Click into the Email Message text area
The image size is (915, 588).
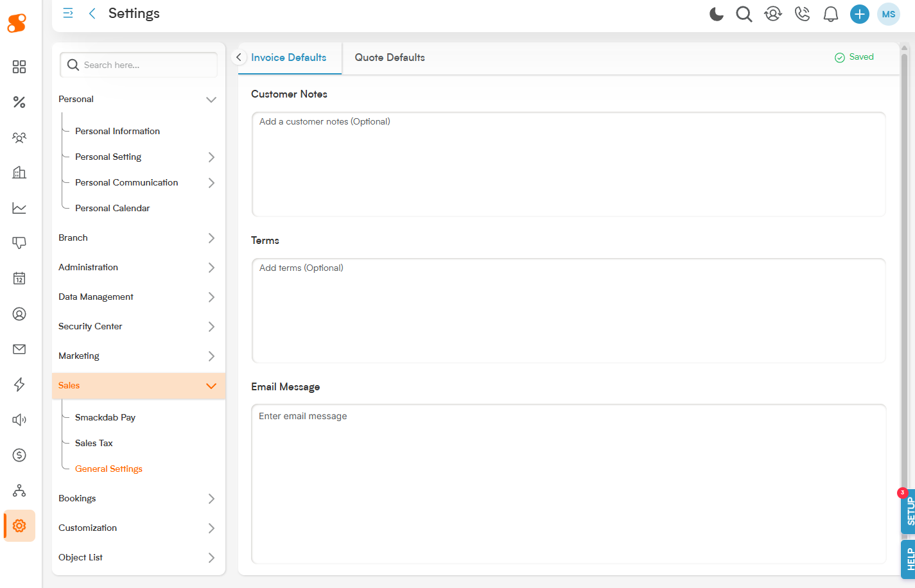[569, 484]
